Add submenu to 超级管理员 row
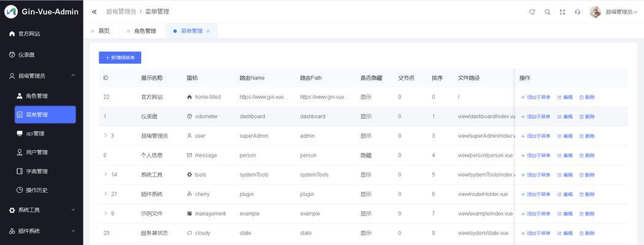The image size is (644, 245). [x=535, y=136]
